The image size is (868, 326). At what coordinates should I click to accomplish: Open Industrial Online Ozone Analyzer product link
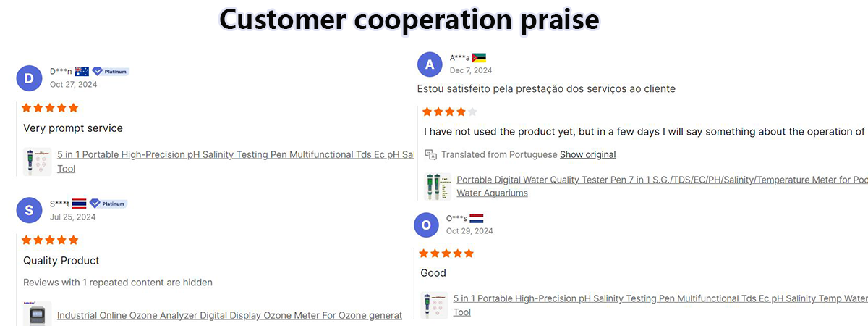tap(229, 315)
